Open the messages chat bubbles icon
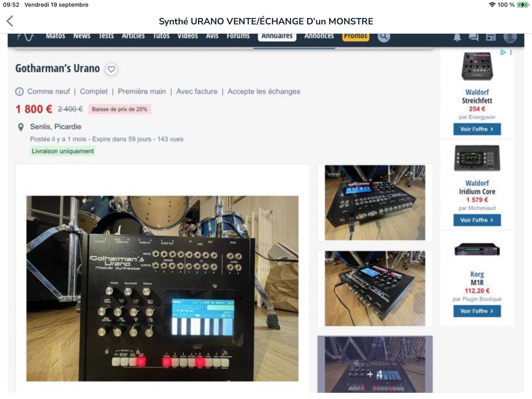Image resolution: width=532 pixels, height=399 pixels. pos(474,37)
